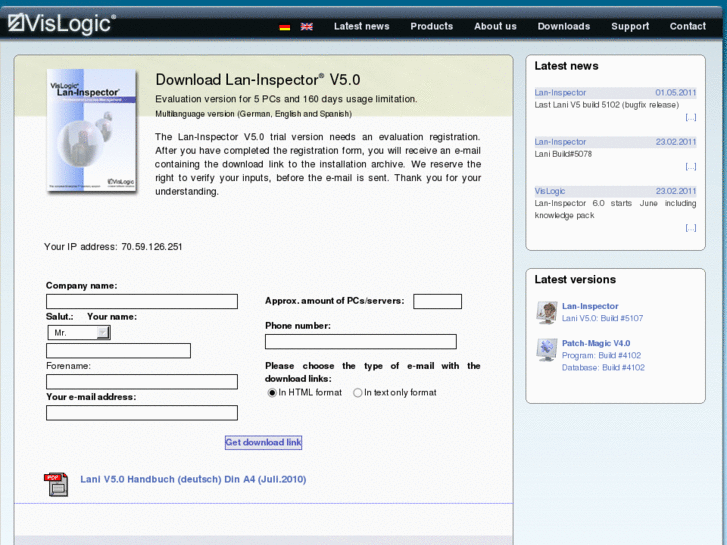Click the Patch-Magic version icon
Image resolution: width=727 pixels, height=545 pixels.
pos(547,349)
